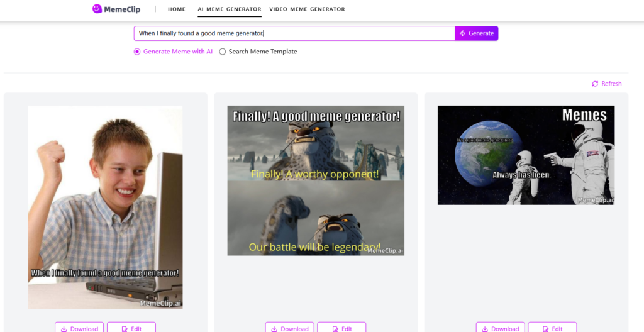Download the laptop kid meme
The width and height of the screenshot is (644, 332).
coord(79,328)
